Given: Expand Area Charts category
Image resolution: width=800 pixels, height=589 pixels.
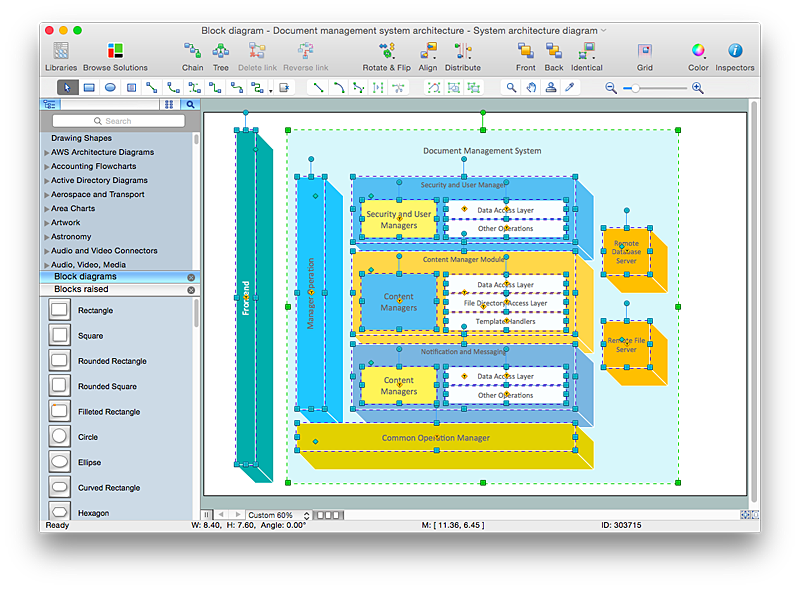Looking at the screenshot, I should click(x=46, y=209).
